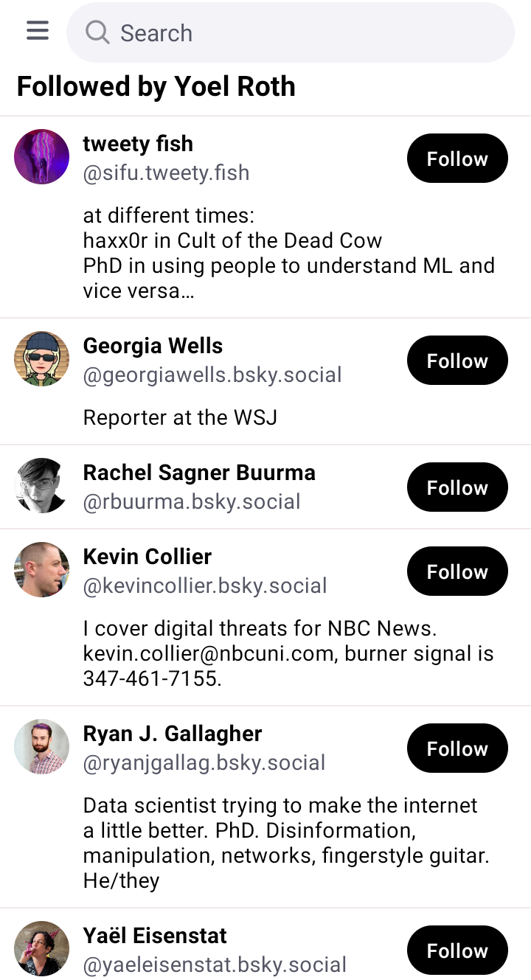Follow Kevin Collier

[457, 571]
